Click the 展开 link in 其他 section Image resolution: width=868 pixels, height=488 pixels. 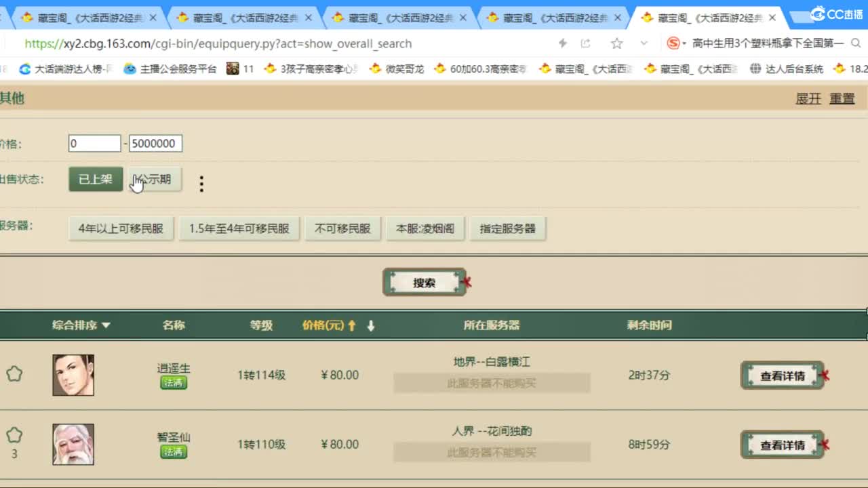click(x=808, y=99)
